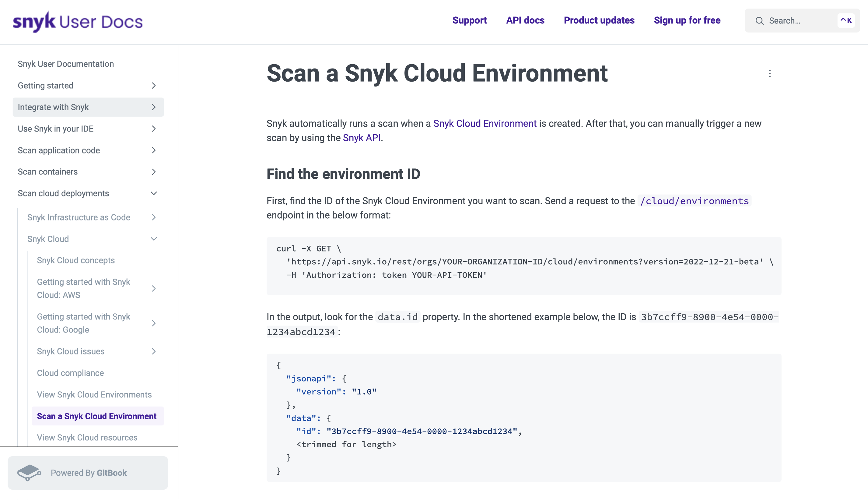This screenshot has height=500, width=868.
Task: Click the curl -X GET code line
Action: (x=309, y=248)
